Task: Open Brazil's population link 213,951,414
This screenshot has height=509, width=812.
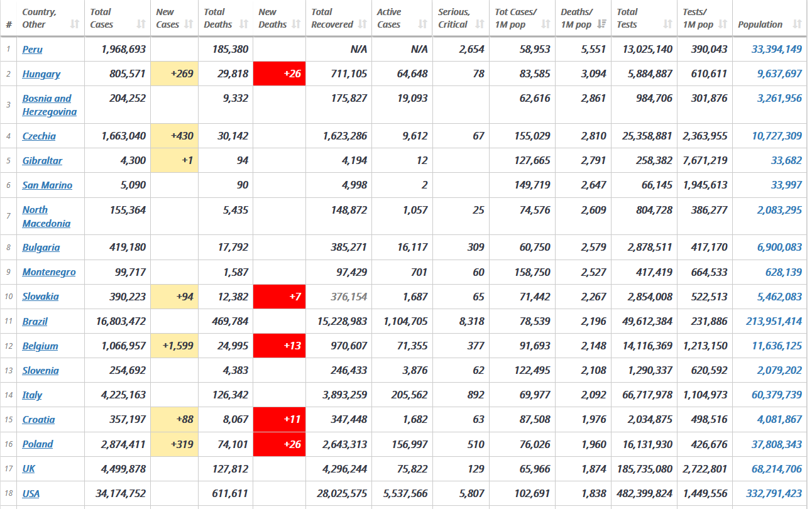Action: (x=774, y=321)
